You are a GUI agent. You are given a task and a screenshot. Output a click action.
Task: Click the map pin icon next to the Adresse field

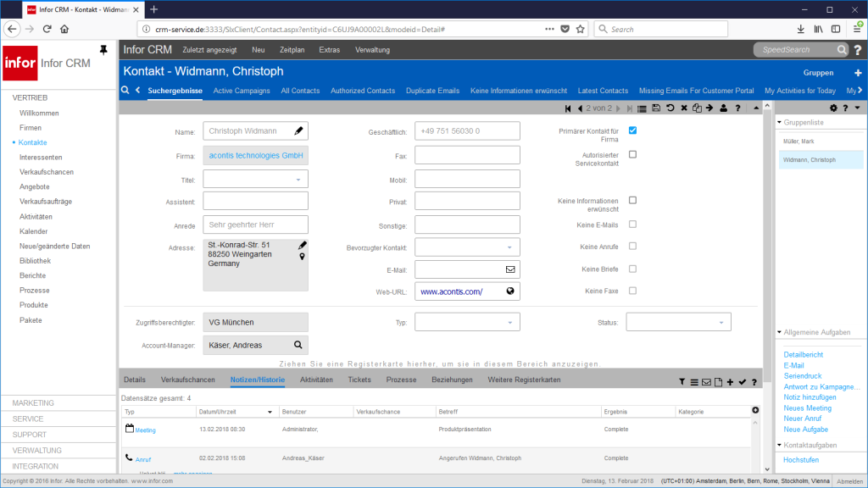tap(301, 257)
